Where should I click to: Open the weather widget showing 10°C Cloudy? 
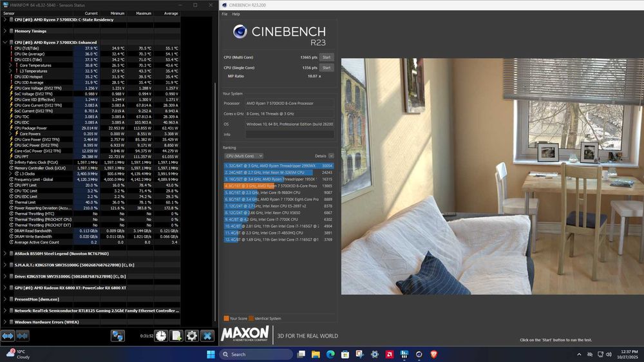[x=19, y=354]
